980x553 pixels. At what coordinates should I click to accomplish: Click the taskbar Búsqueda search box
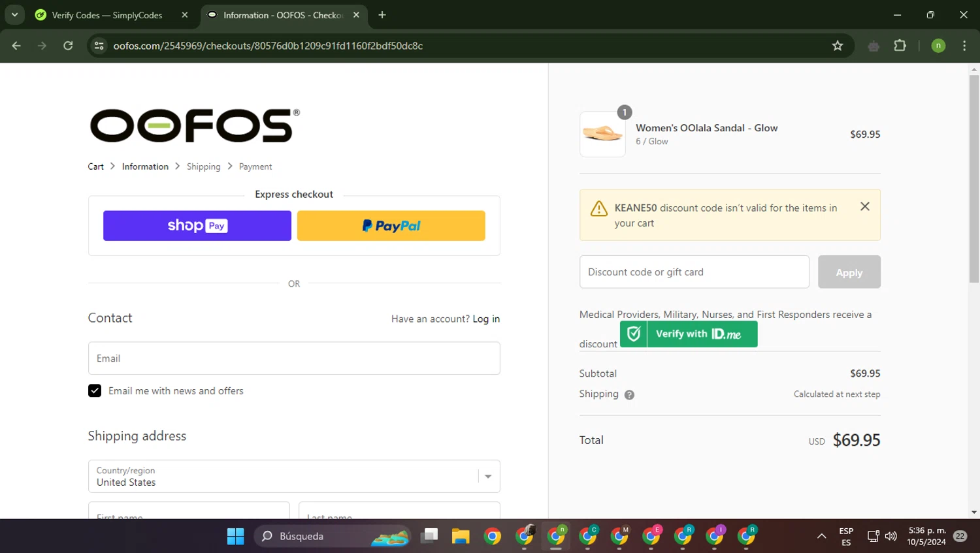333,536
